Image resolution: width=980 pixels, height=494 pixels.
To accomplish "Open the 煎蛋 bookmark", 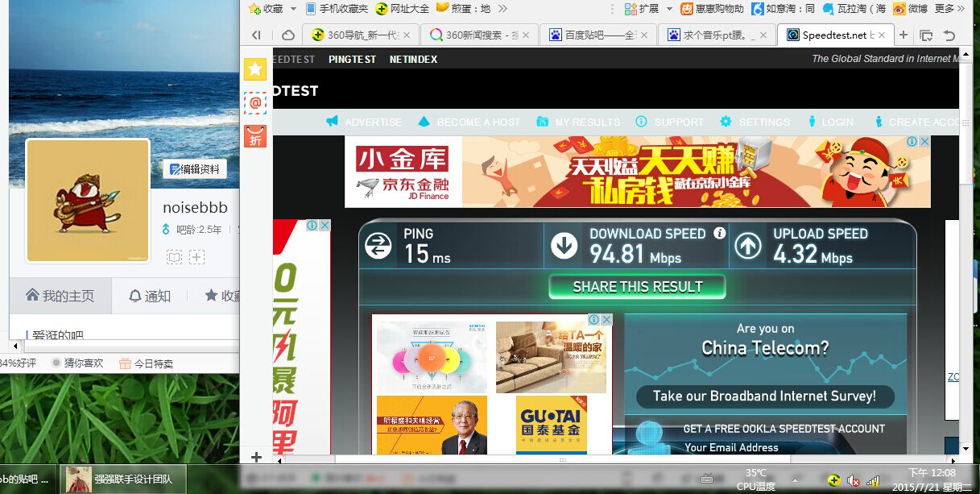I will point(463,9).
